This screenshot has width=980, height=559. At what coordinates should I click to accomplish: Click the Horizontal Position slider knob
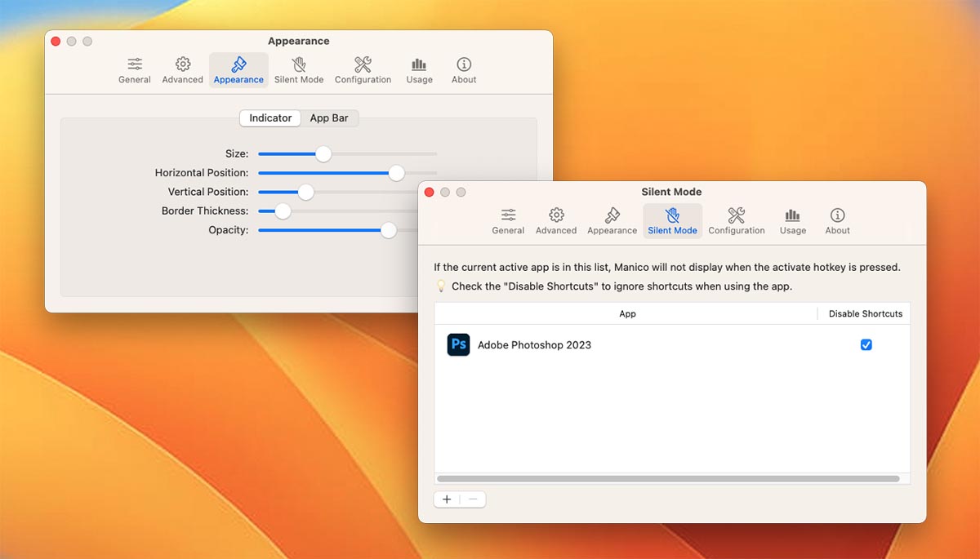[396, 173]
